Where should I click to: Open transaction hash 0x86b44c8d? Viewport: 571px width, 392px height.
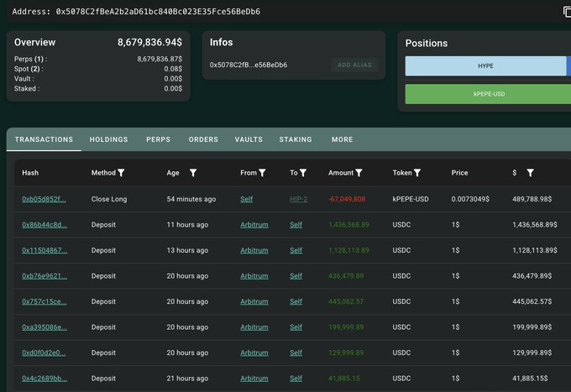45,225
